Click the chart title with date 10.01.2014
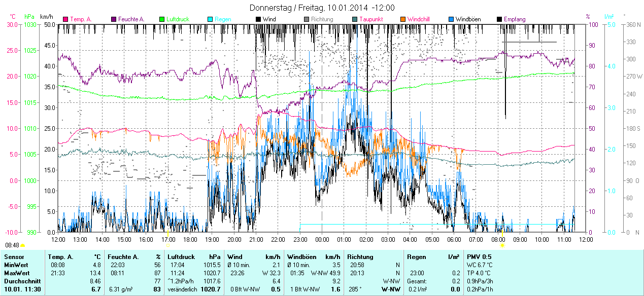 tap(322, 8)
